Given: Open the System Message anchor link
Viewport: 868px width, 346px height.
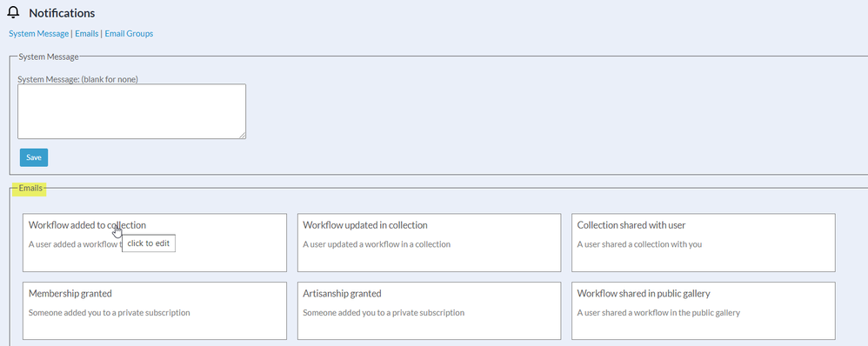Looking at the screenshot, I should [39, 34].
